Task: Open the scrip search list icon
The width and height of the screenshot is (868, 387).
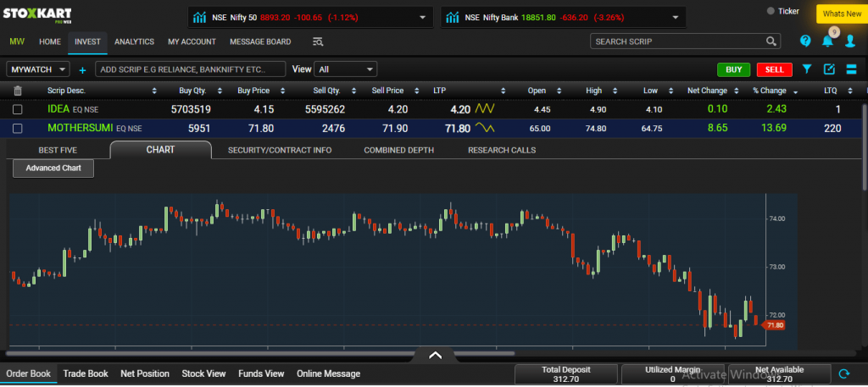Action: (318, 41)
